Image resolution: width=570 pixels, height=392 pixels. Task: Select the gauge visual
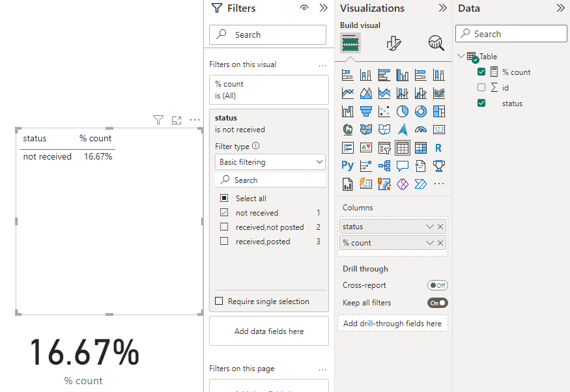pyautogui.click(x=421, y=130)
